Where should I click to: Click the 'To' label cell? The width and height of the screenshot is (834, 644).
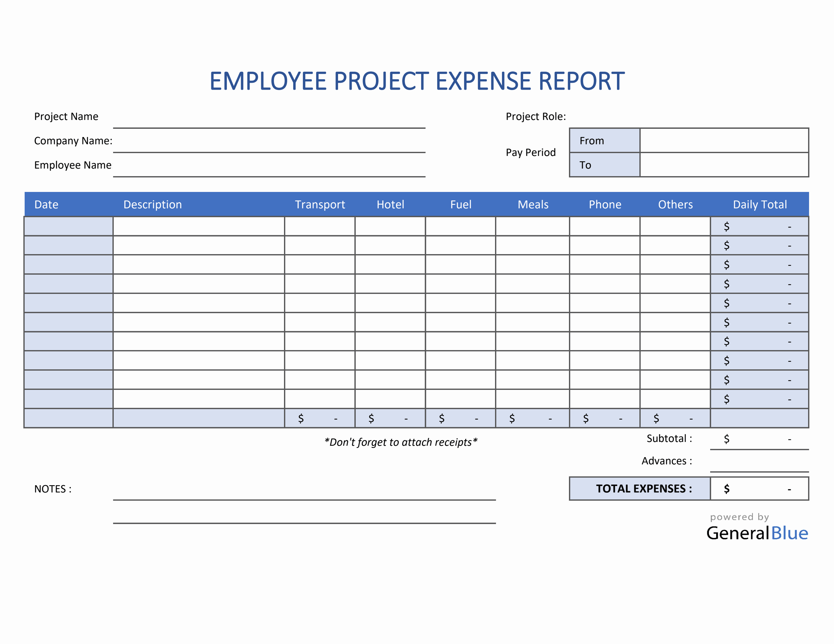pyautogui.click(x=605, y=165)
